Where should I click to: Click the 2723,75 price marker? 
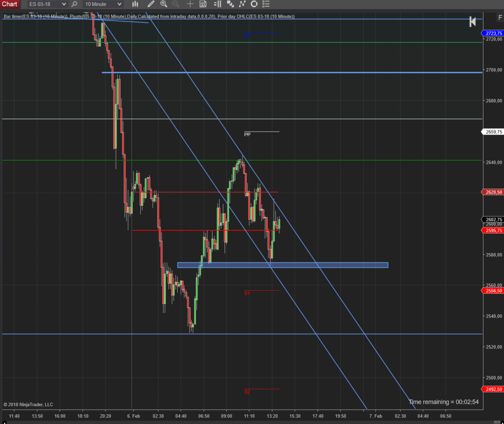point(493,33)
